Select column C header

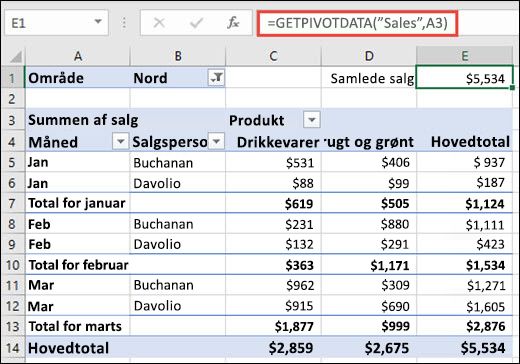click(x=273, y=56)
